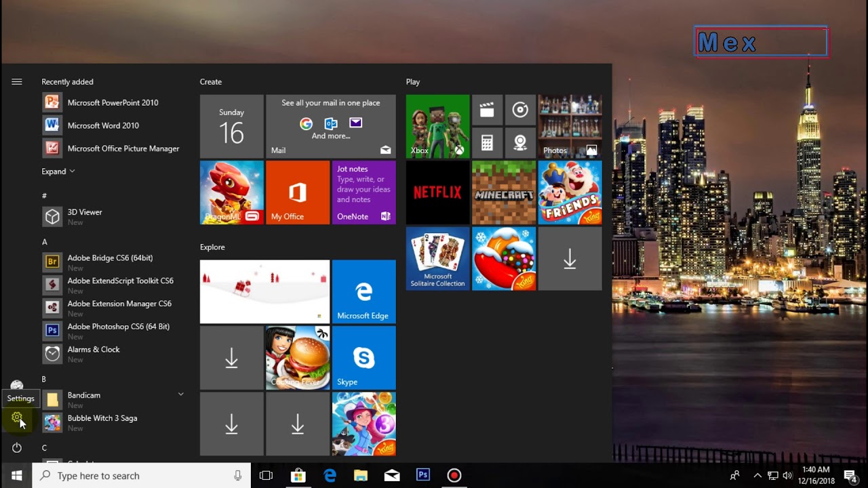Click the taskbar search box
868x488 pixels.
point(142,476)
